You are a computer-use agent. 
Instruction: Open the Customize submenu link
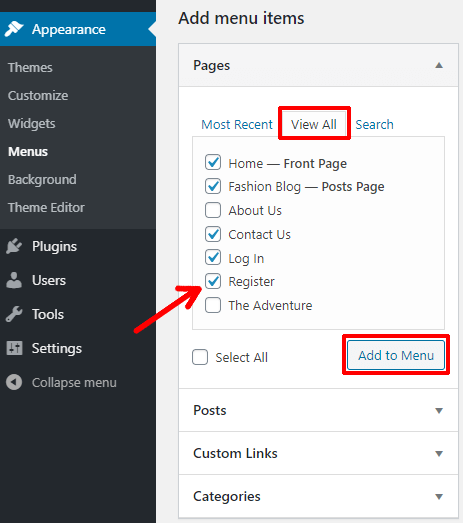(x=38, y=95)
